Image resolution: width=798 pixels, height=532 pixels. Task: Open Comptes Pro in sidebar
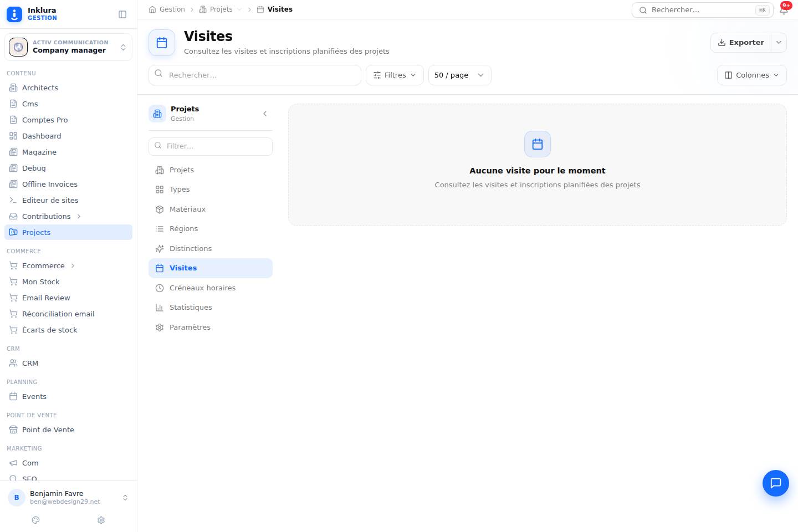pyautogui.click(x=68, y=120)
